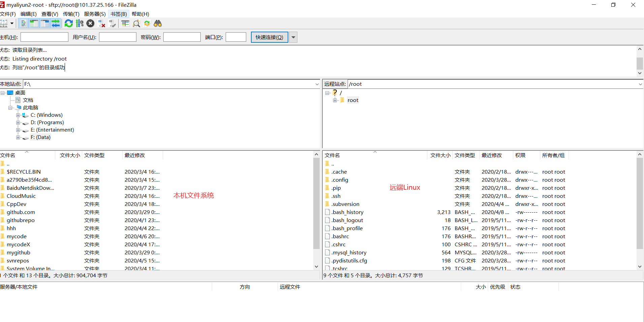644x322 pixels.
Task: Open the Site Manager dropdown arrow
Action: click(12, 23)
